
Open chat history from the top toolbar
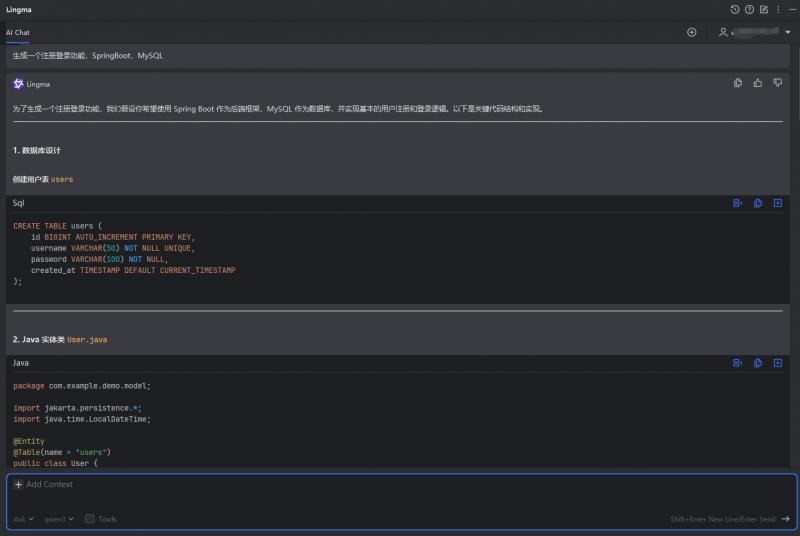pos(735,9)
